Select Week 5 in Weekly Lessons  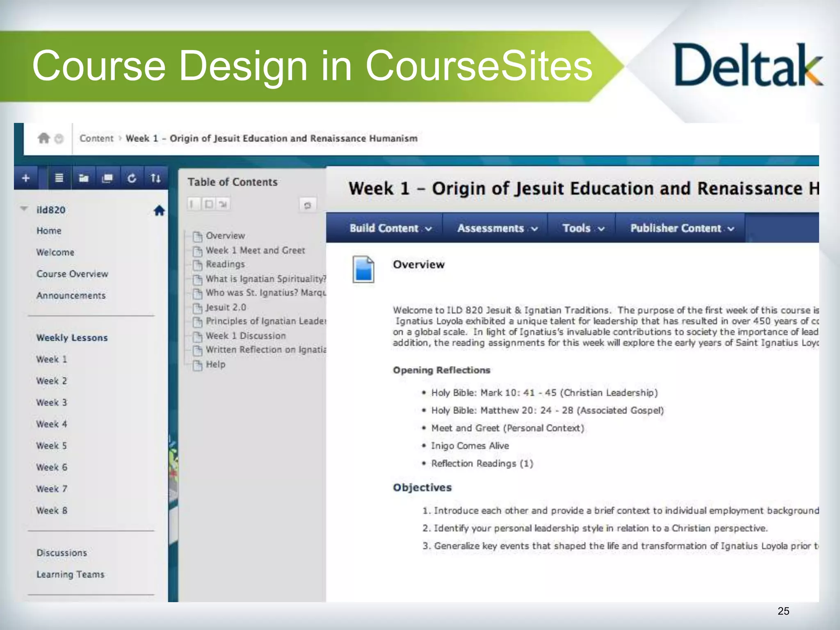[52, 446]
